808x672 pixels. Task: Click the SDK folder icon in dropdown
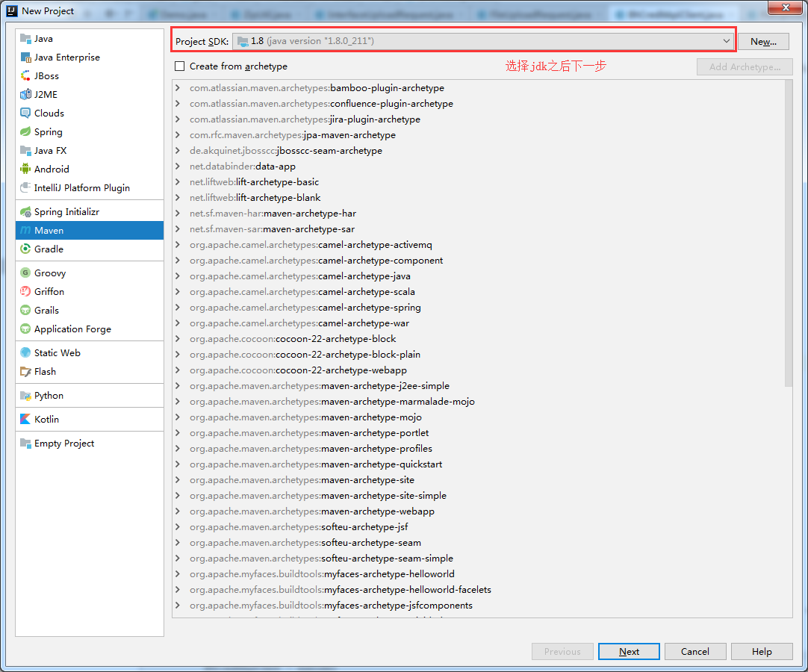point(243,41)
